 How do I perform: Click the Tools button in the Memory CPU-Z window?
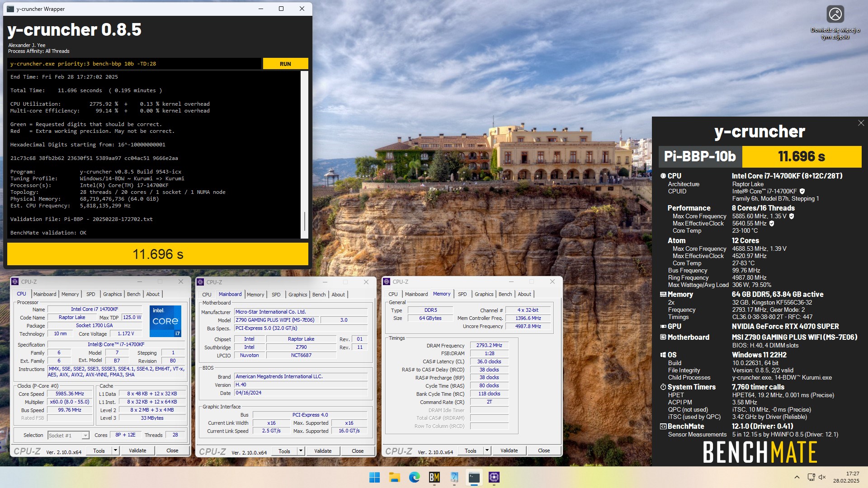tap(471, 450)
